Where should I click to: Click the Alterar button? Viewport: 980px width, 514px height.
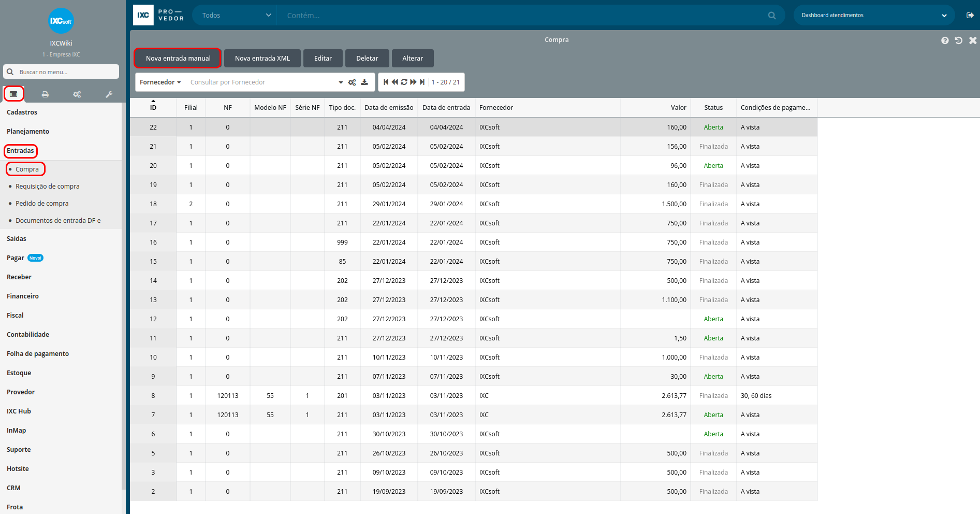point(413,59)
